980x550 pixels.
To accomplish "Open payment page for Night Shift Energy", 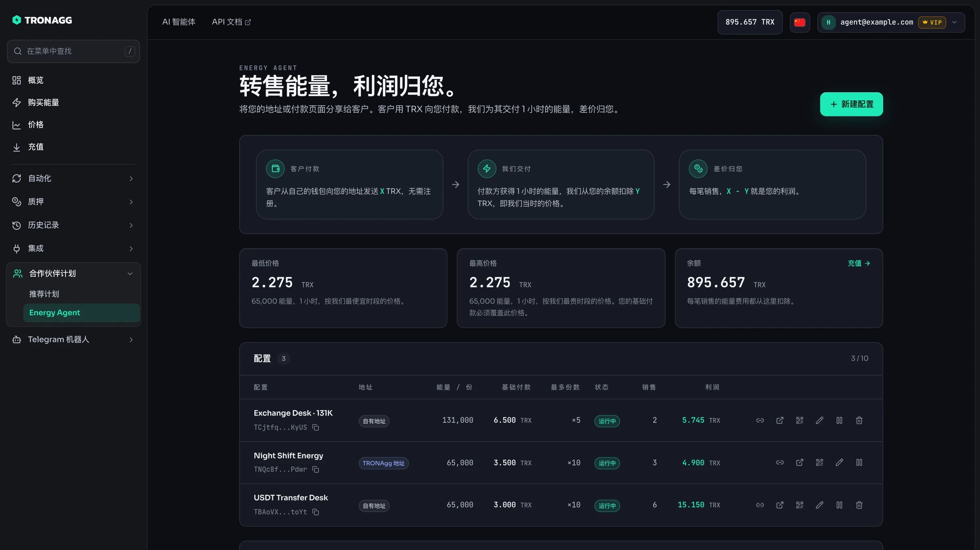I will pyautogui.click(x=800, y=463).
